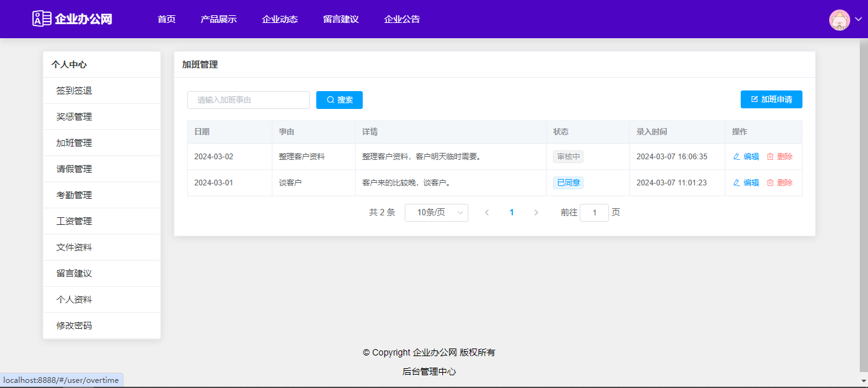
Task: Open 企业公告 in top navigation
Action: [x=402, y=19]
